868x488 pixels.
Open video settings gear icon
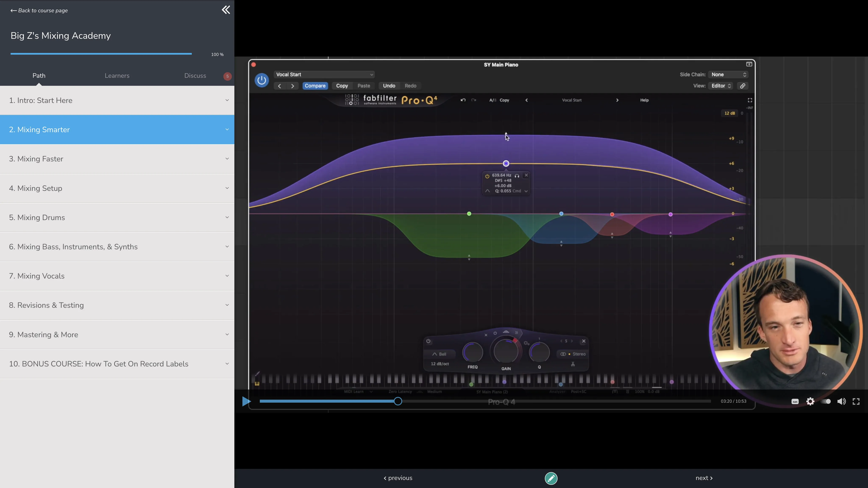pos(810,401)
